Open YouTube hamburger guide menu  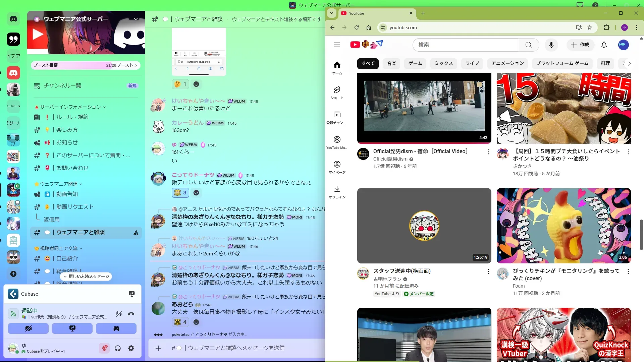tap(337, 45)
